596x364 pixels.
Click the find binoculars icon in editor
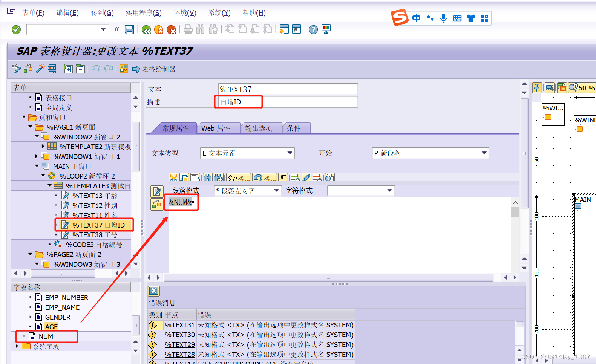click(207, 177)
